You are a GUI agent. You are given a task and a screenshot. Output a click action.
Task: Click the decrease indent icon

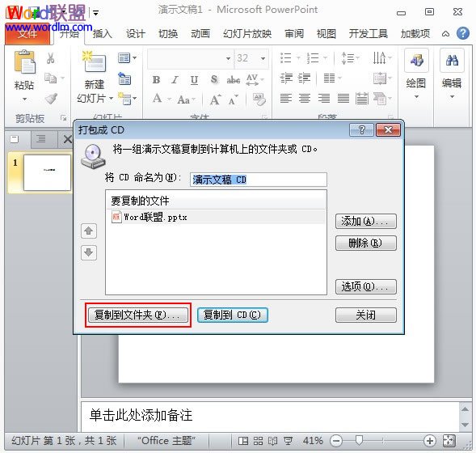pyautogui.click(x=286, y=78)
